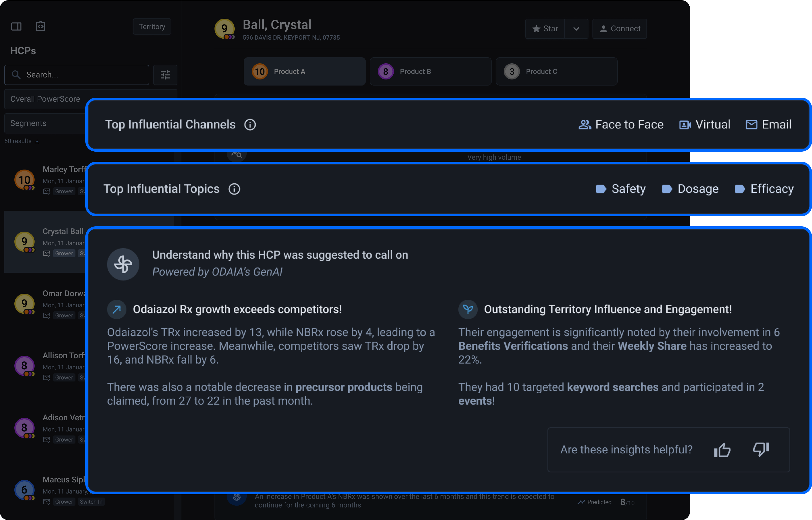Click the sidebar panel toggle icon
Viewport: 812px width, 520px height.
tap(16, 26)
